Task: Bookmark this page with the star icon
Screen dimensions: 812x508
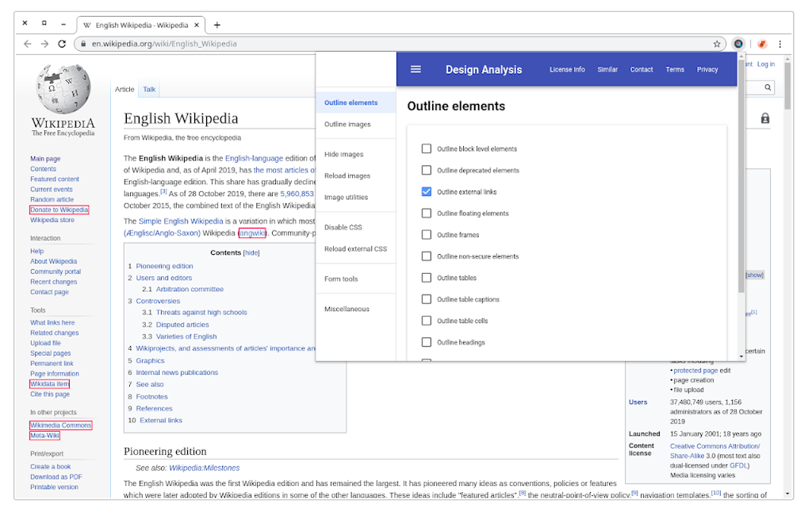Action: pyautogui.click(x=717, y=44)
